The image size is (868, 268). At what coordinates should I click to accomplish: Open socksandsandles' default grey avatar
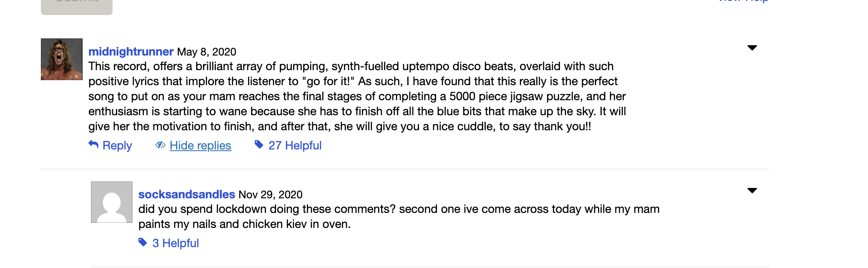tap(112, 202)
